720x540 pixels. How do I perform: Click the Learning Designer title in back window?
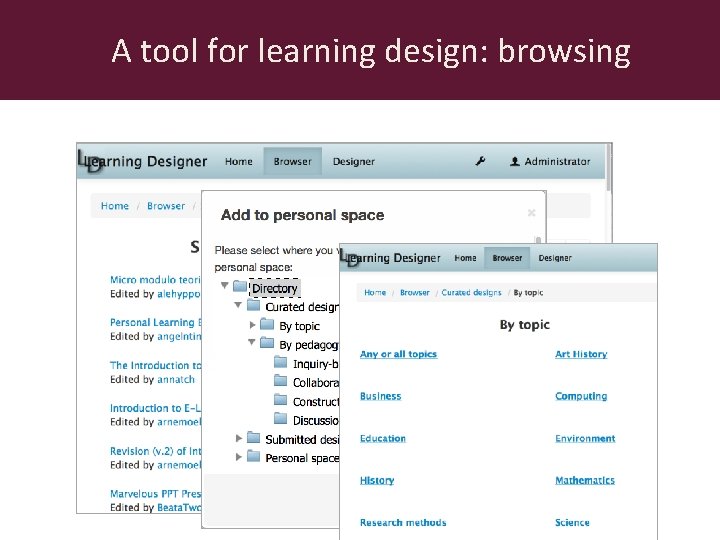(147, 162)
